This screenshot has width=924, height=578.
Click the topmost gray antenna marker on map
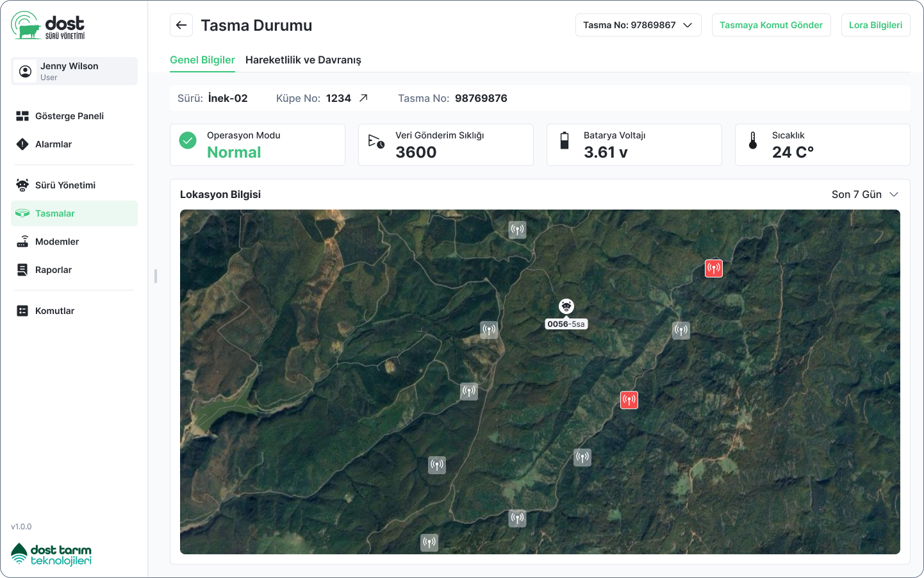point(518,229)
